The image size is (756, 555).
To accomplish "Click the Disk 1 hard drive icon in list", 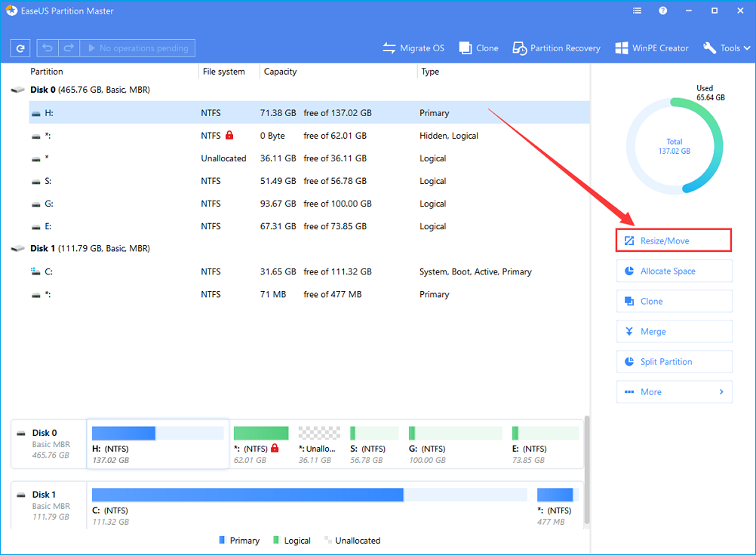I will point(18,248).
